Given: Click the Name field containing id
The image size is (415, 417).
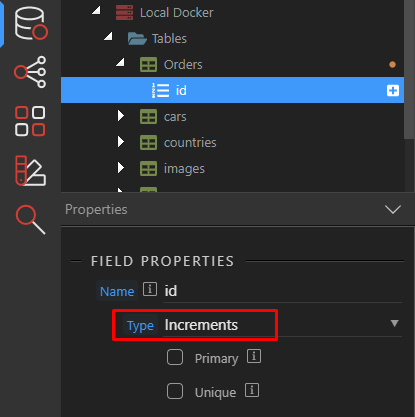Looking at the screenshot, I should (282, 291).
